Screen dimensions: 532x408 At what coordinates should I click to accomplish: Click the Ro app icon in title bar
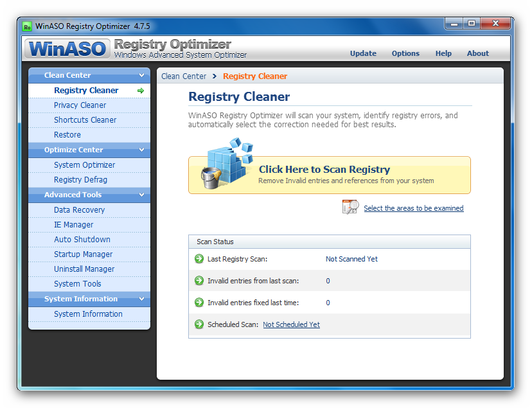click(x=27, y=26)
